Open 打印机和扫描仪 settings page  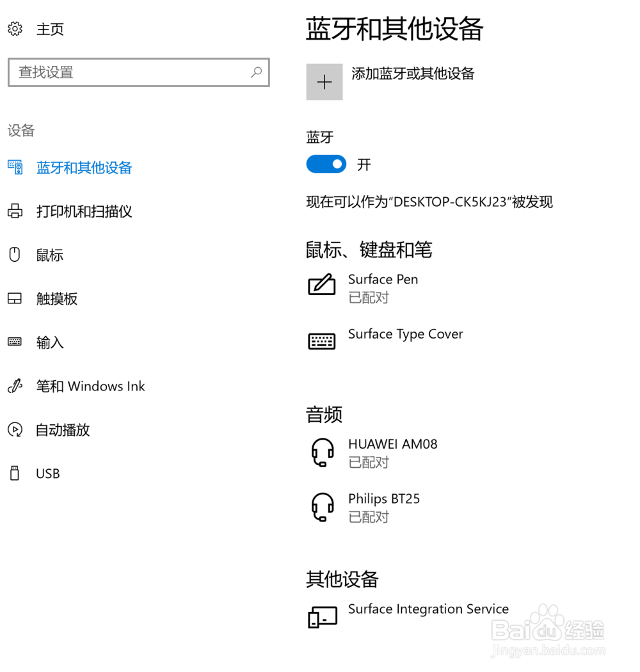tap(84, 211)
